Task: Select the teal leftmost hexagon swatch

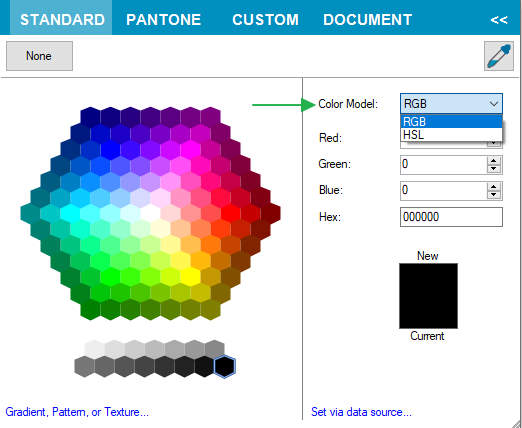Action: click(30, 213)
